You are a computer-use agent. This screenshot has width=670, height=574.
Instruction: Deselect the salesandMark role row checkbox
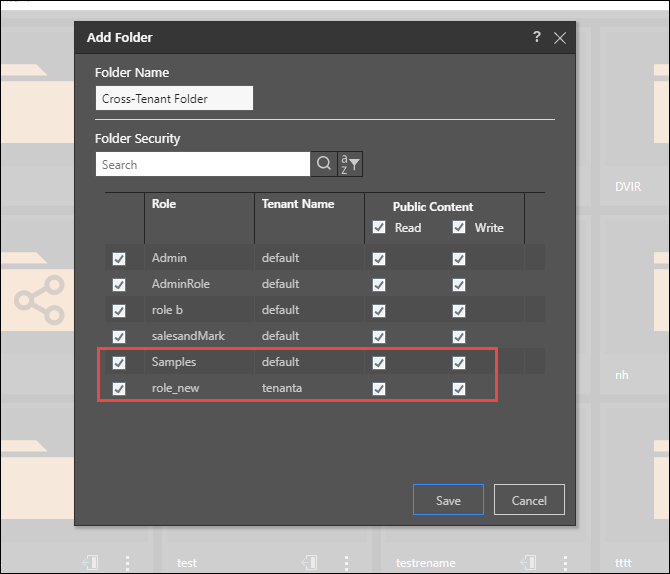tap(119, 336)
